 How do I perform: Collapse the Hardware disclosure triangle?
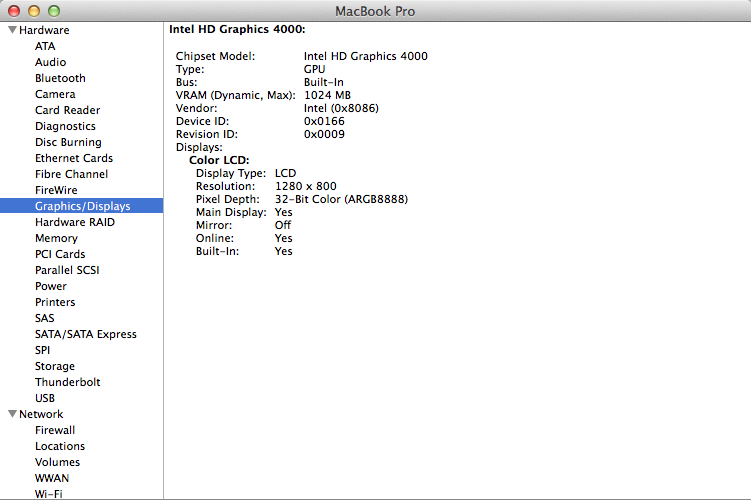click(x=12, y=30)
